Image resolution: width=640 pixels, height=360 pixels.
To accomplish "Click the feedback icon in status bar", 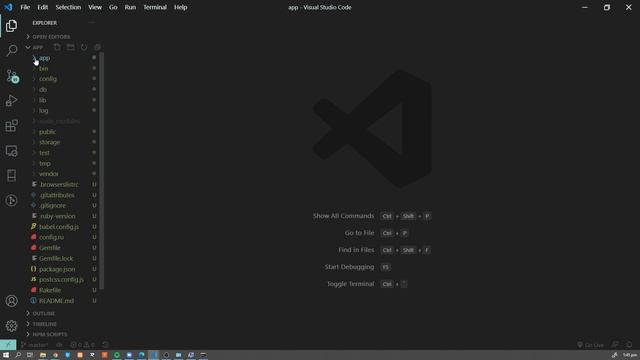I will tap(615, 345).
